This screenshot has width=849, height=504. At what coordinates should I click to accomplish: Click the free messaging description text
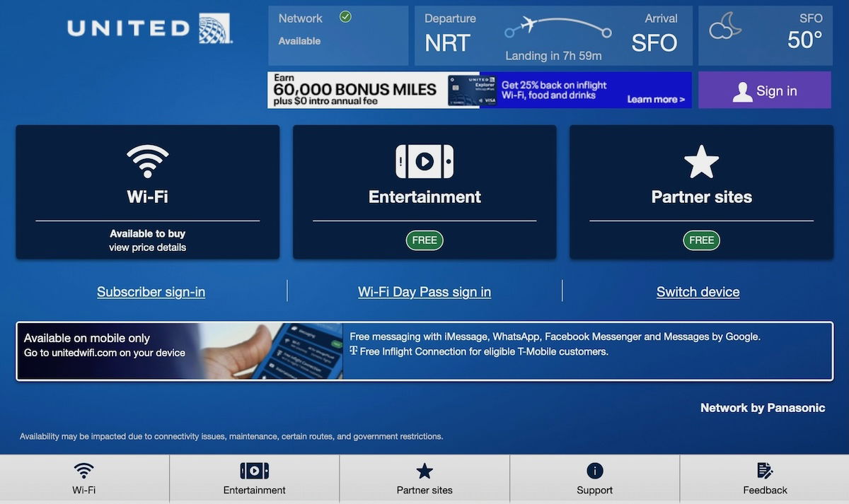click(x=555, y=336)
